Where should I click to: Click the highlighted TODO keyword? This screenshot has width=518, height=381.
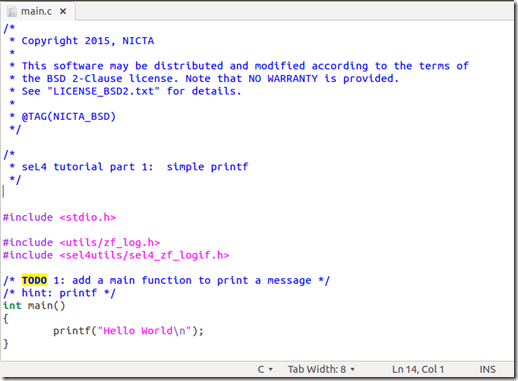(34, 280)
